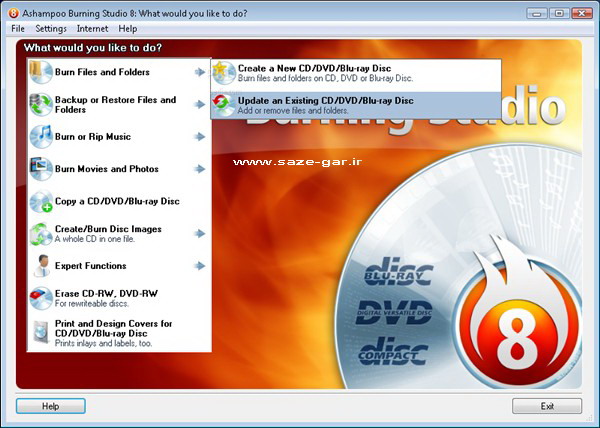Click the Burn Files and Folders disc icon
The width and height of the screenshot is (600, 428).
(x=41, y=72)
